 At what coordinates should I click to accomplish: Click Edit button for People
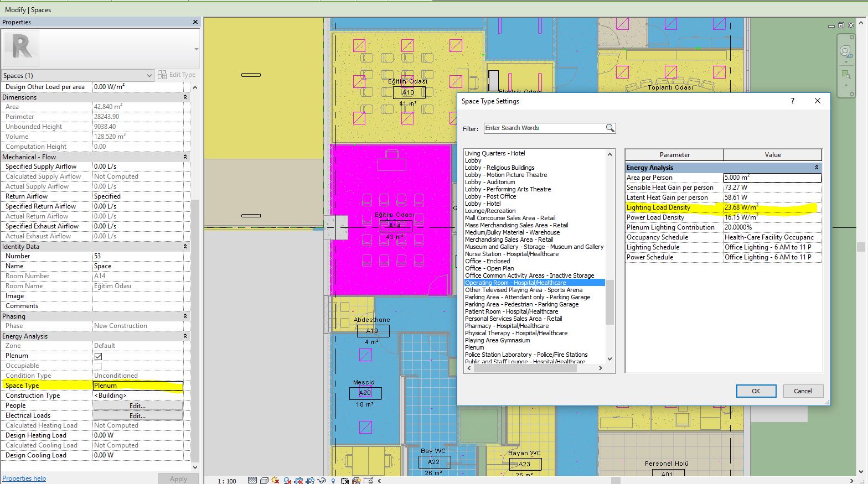(138, 406)
